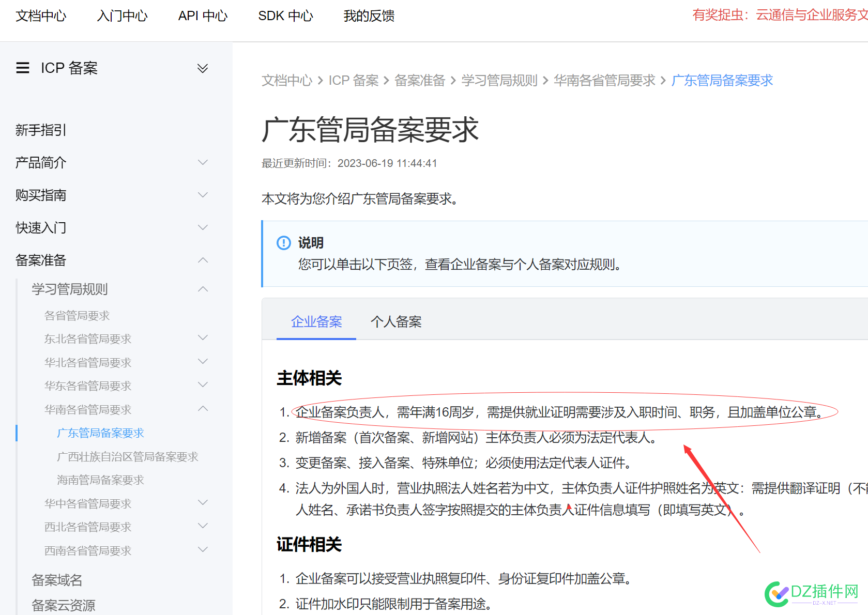The image size is (868, 615).
Task: Open 入门中心 in top navigation
Action: point(123,16)
